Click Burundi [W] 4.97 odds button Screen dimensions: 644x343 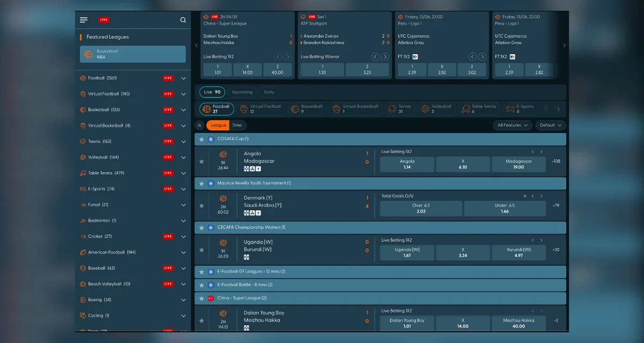pos(518,252)
